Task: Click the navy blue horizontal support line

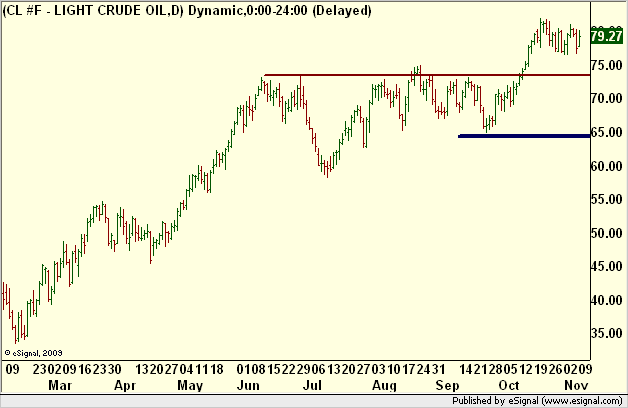Action: [524, 136]
